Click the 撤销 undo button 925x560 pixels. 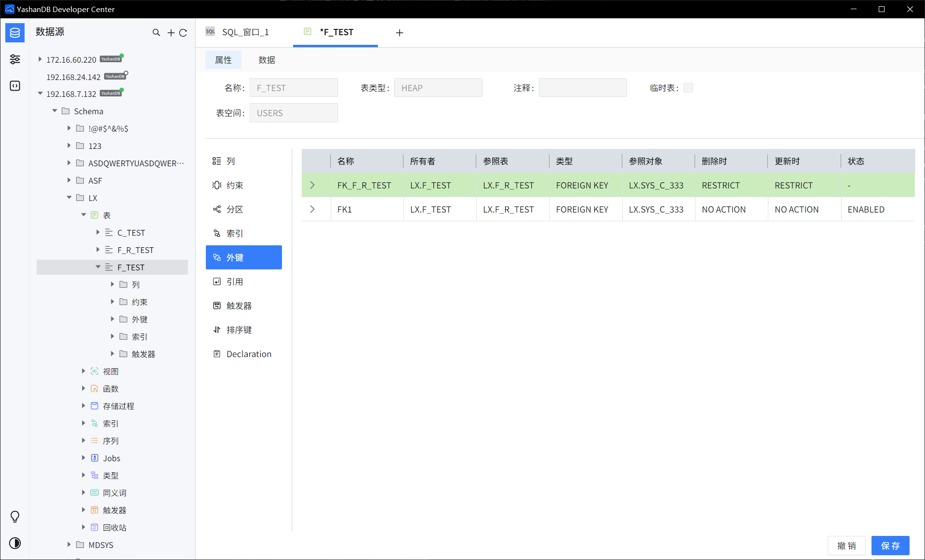pyautogui.click(x=846, y=546)
